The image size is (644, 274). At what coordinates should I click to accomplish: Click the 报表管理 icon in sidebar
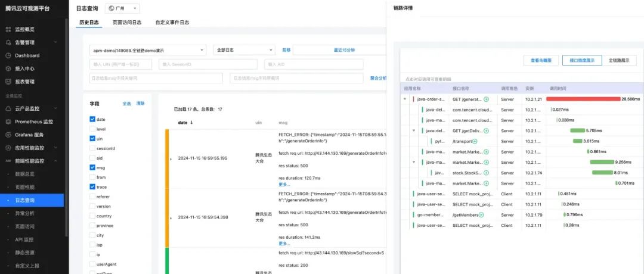point(8,82)
